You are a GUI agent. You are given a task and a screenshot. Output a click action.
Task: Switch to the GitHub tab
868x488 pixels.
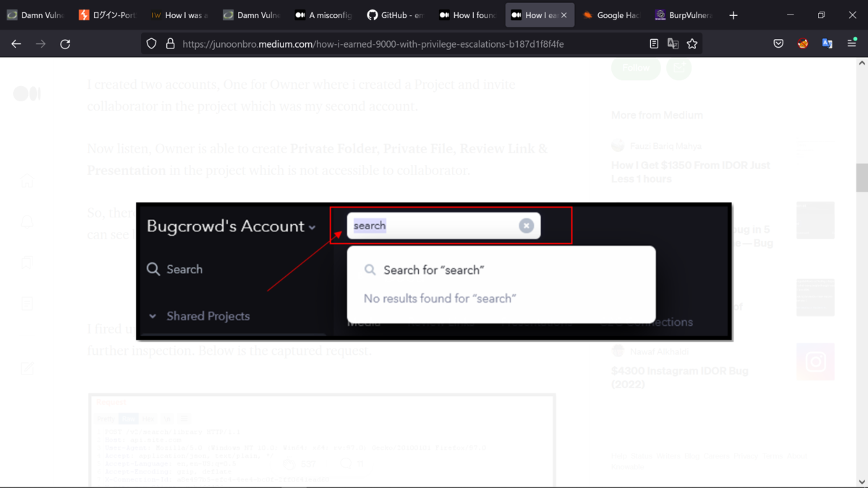(395, 15)
